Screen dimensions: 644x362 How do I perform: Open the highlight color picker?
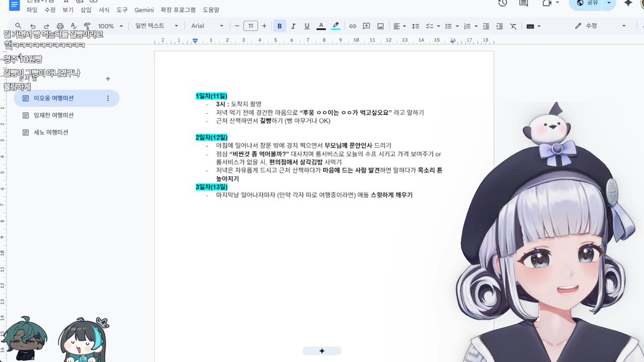(335, 26)
